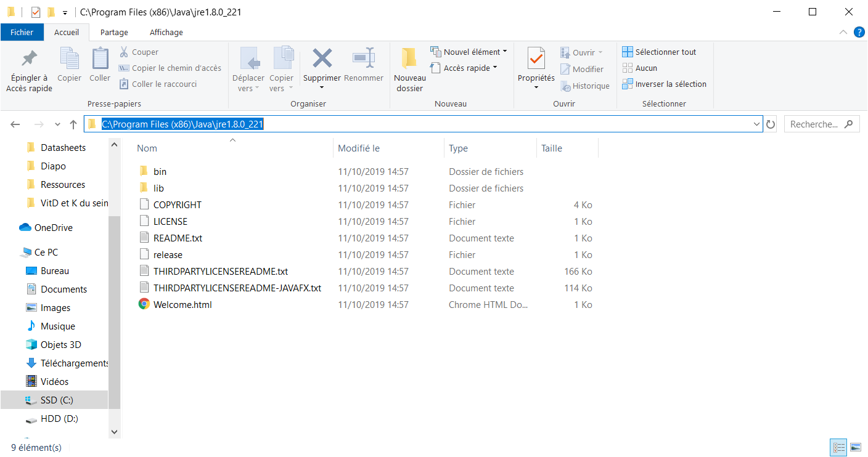Image resolution: width=868 pixels, height=457 pixels.
Task: Expand address bar history dropdown arrow
Action: [x=757, y=124]
